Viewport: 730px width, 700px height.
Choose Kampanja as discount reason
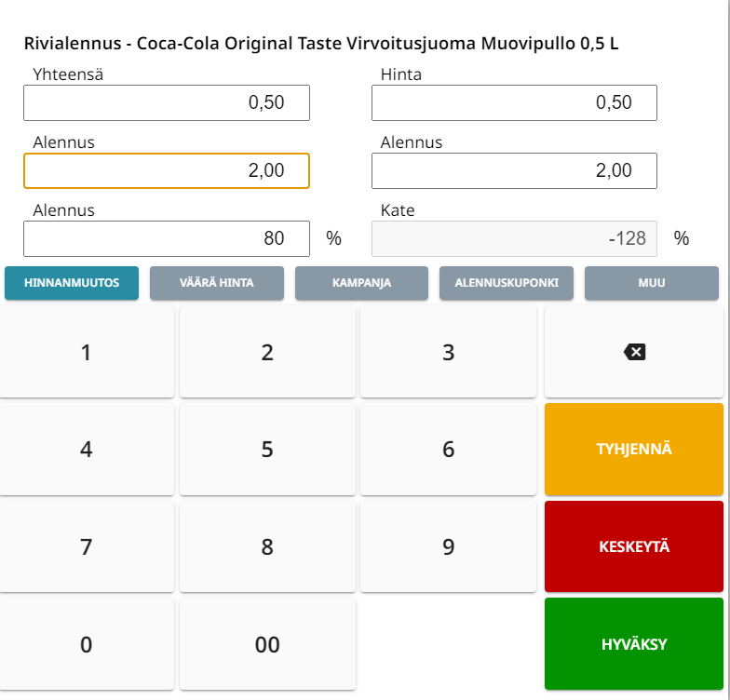tap(361, 283)
